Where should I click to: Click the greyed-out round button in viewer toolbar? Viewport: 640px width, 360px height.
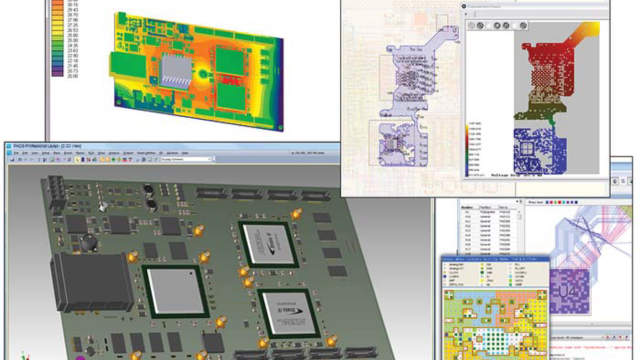[471, 25]
